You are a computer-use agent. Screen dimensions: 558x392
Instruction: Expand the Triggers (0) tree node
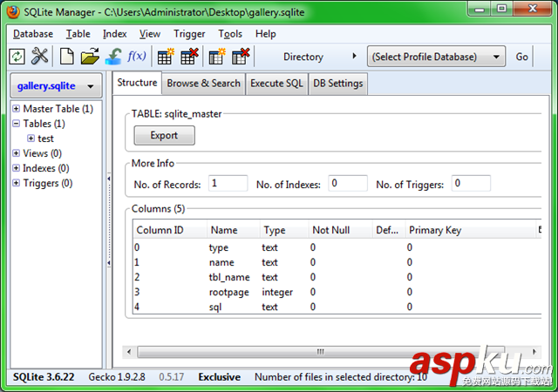tap(16, 183)
